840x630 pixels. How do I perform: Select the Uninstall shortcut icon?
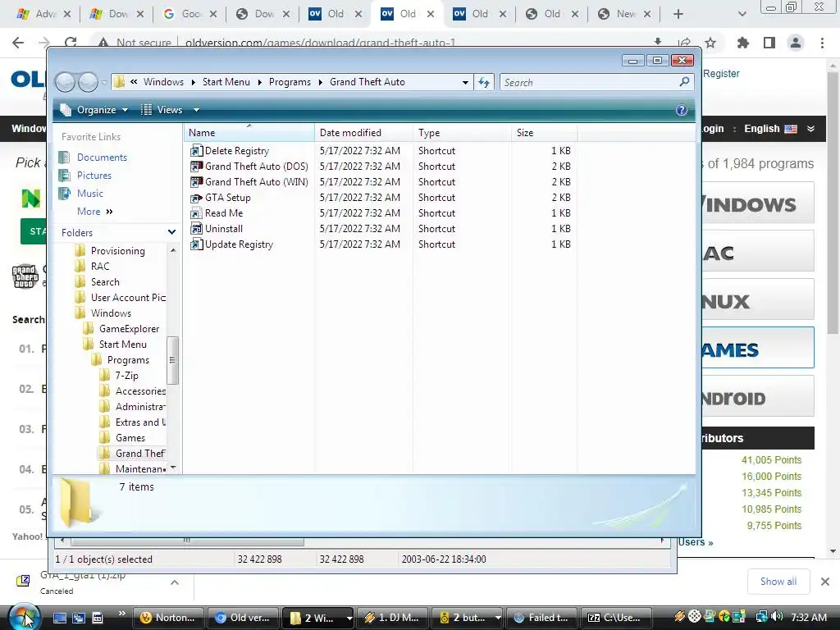click(197, 229)
